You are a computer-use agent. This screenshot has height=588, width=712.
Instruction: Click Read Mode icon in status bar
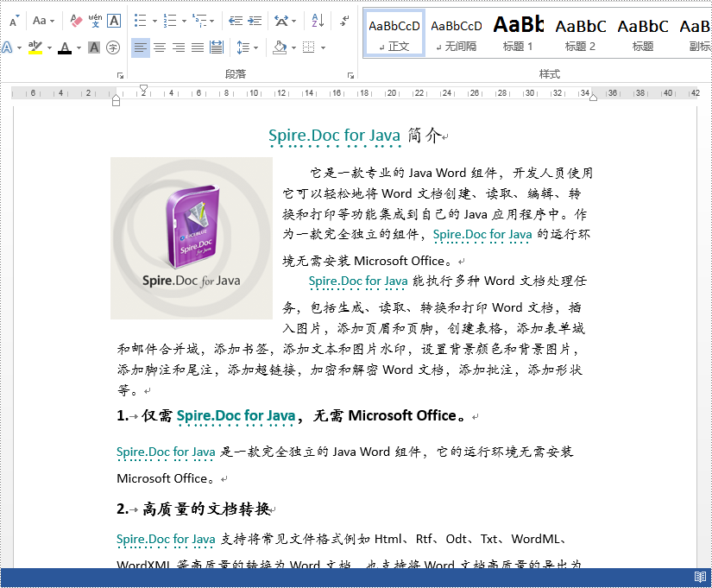[700, 577]
